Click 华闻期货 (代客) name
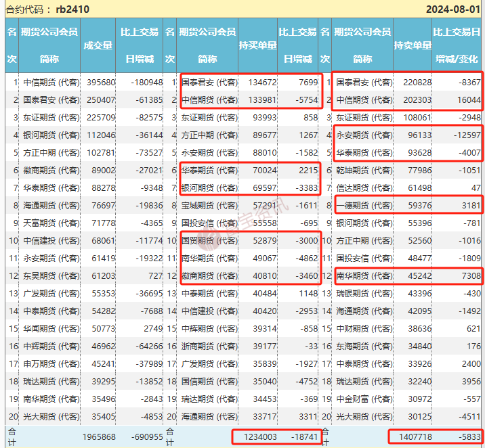 51,329
